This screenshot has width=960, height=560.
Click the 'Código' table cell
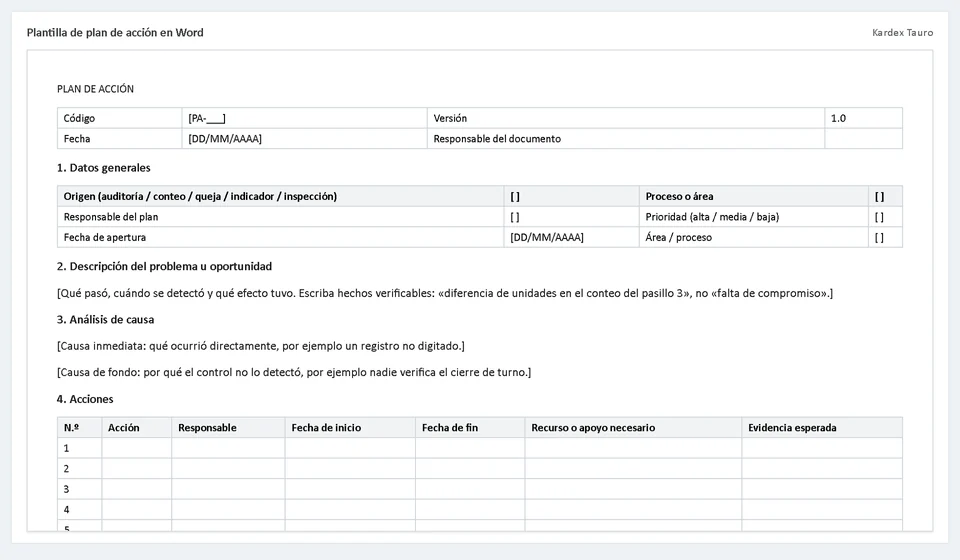coord(119,118)
